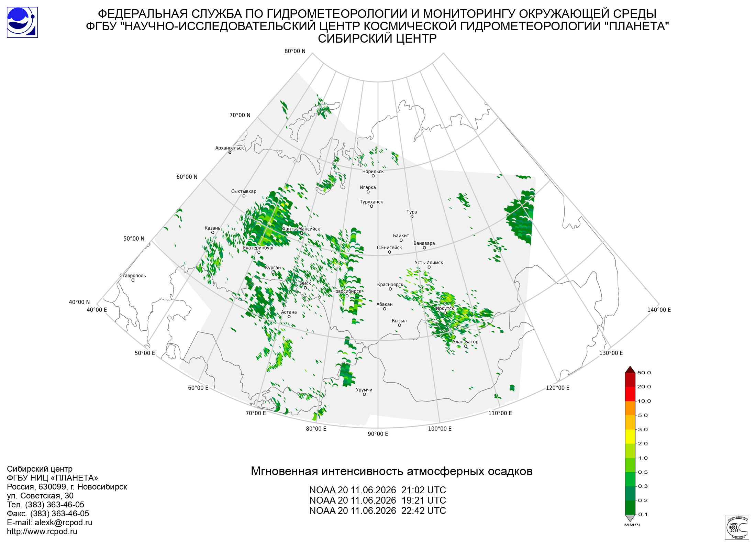Click the Irkutsk city marker circle

[445, 313]
